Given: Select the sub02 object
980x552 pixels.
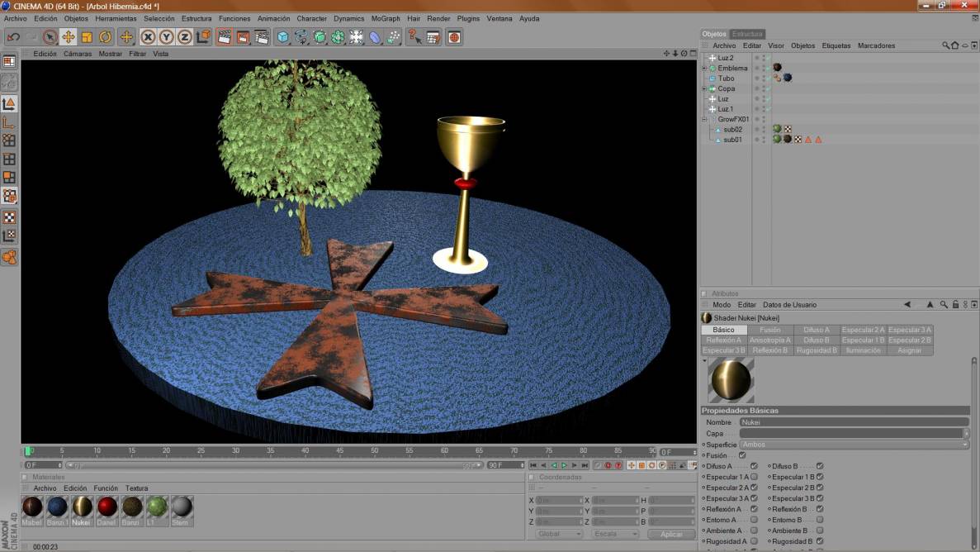Looking at the screenshot, I should [732, 130].
